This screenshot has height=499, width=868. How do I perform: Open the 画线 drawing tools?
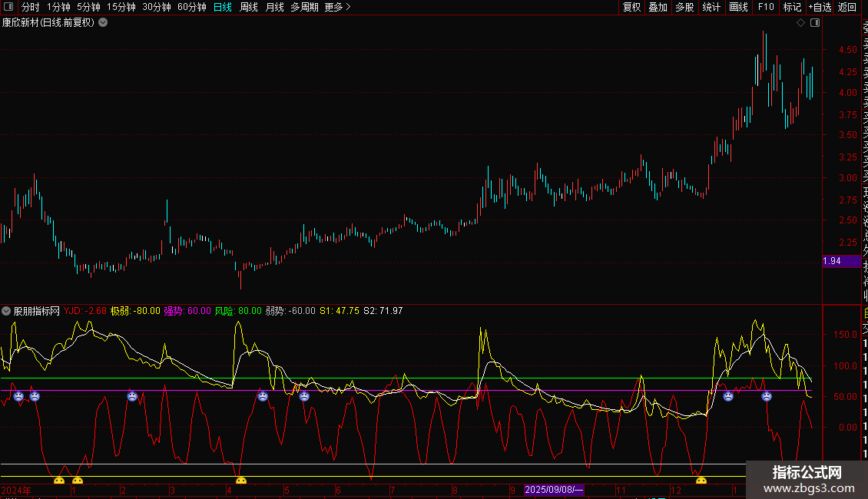[x=738, y=8]
